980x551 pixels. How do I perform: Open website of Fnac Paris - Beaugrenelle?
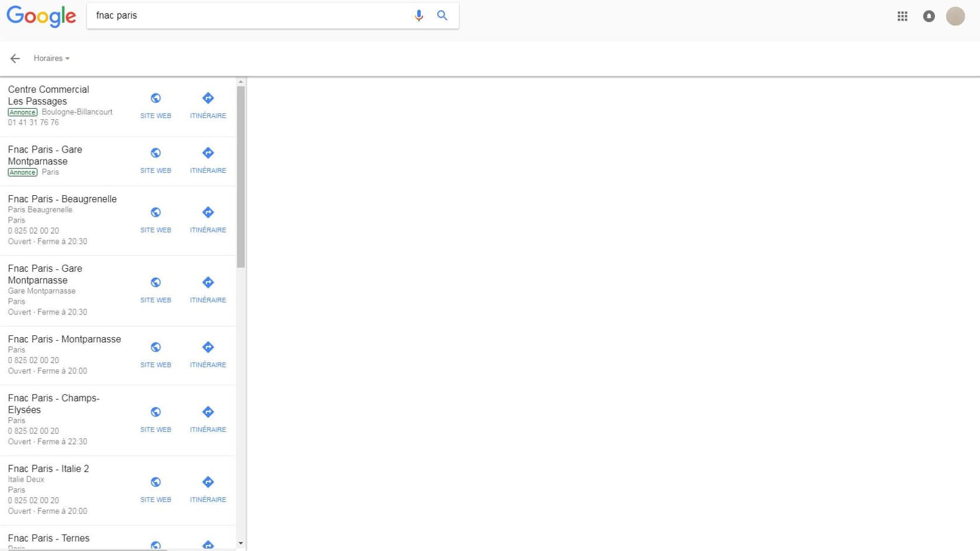(x=155, y=220)
